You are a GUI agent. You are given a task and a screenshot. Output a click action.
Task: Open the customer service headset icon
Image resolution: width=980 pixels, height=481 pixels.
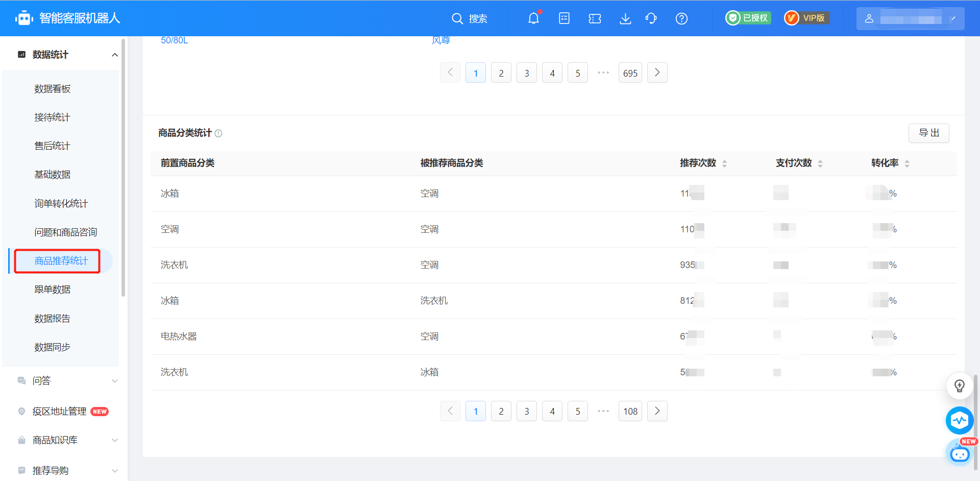(651, 18)
